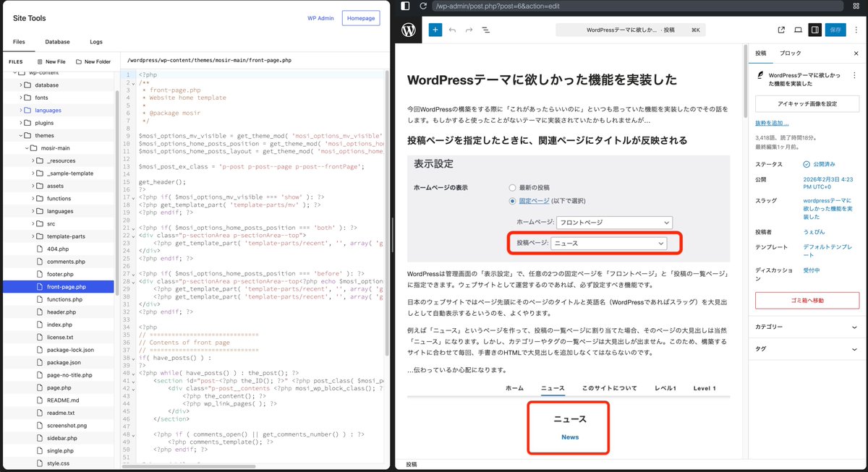Toggle the browser sidebar icon beside reload
Screen dimensions: 868x472
click(405, 6)
